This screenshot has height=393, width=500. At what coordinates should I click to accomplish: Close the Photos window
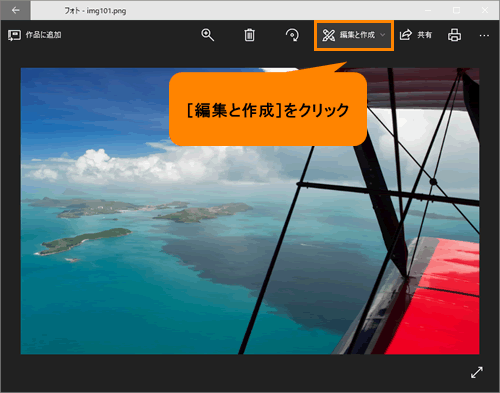(485, 10)
